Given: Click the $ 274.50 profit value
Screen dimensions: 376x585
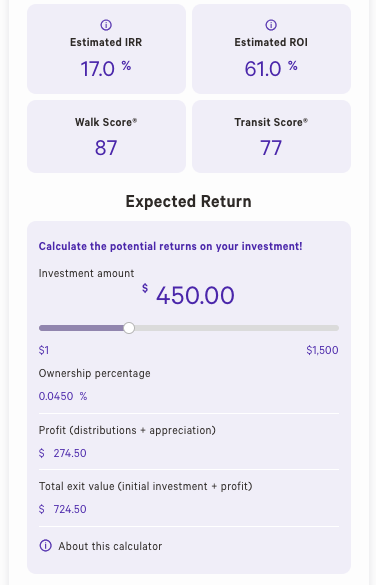Looking at the screenshot, I should 63,453.
